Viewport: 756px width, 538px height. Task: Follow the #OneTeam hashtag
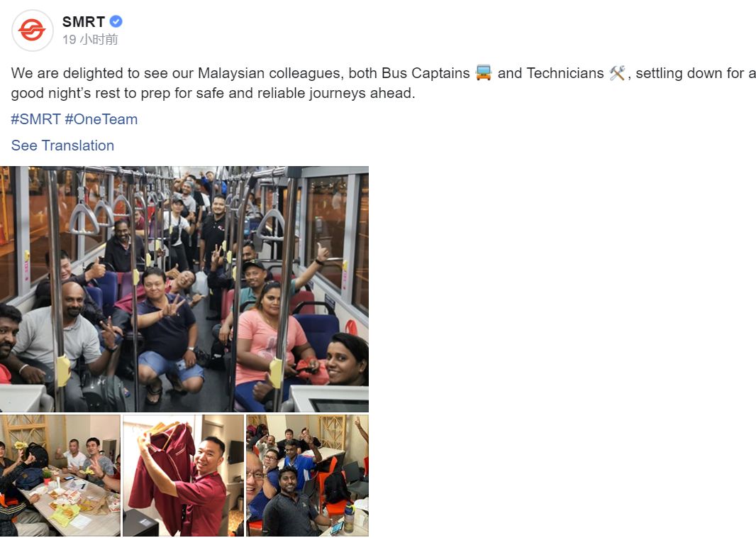(101, 119)
